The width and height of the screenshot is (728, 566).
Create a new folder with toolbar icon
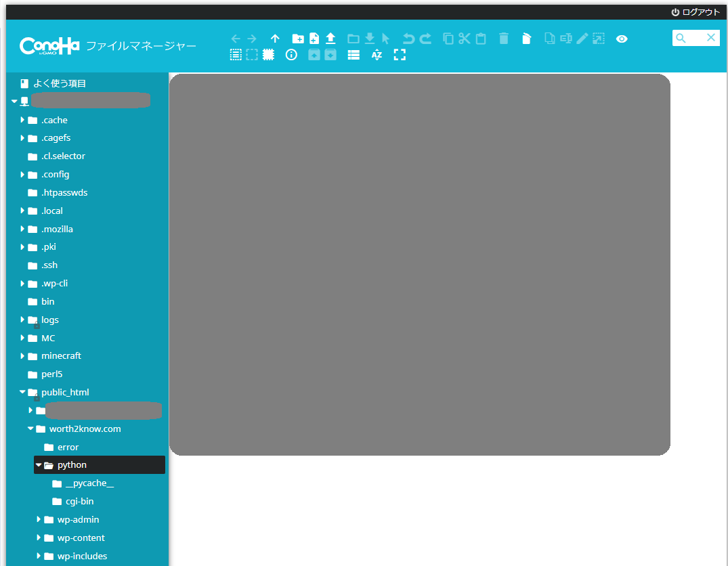tap(297, 39)
